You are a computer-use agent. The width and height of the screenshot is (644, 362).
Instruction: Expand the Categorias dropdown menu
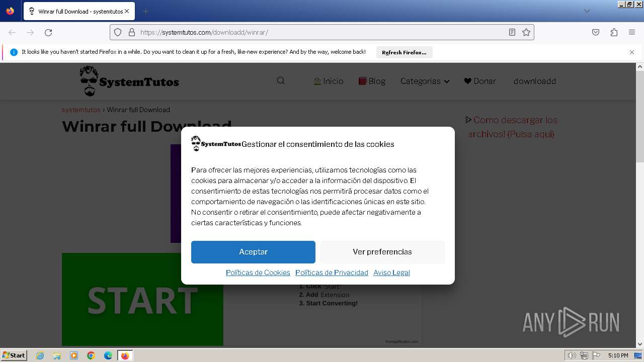tap(425, 81)
